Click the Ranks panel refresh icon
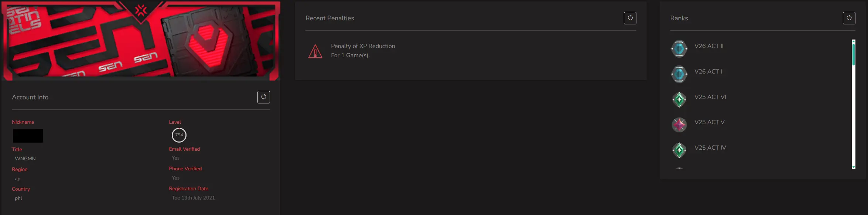This screenshot has height=215, width=868. [849, 18]
